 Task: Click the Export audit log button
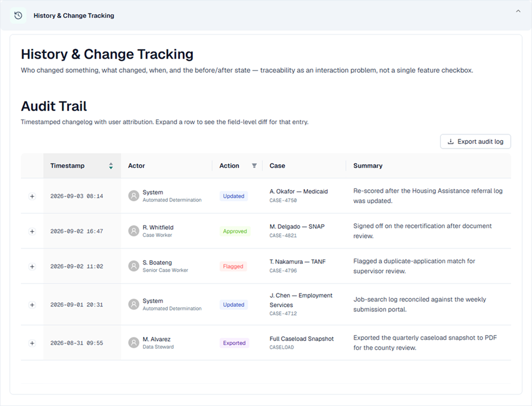[x=475, y=142]
